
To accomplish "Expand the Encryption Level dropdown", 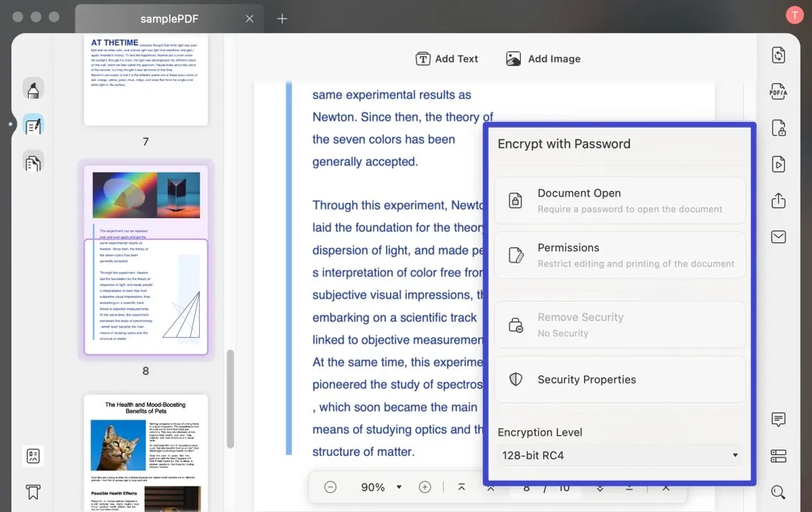I will tap(619, 456).
